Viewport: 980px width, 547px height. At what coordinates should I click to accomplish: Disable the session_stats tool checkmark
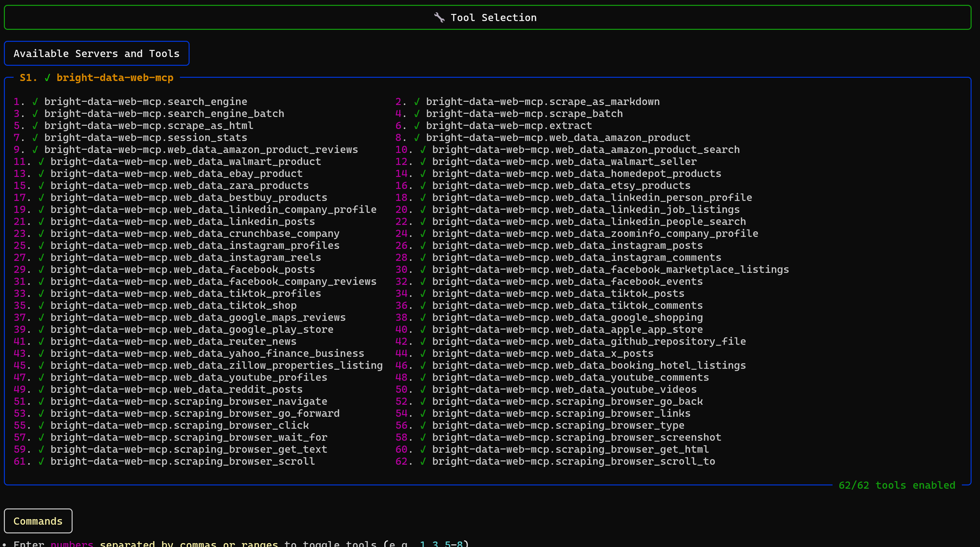(35, 137)
